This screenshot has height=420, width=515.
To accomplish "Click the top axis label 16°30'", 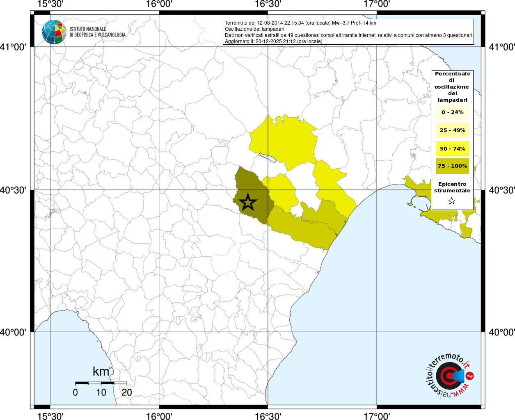I will tap(268, 4).
